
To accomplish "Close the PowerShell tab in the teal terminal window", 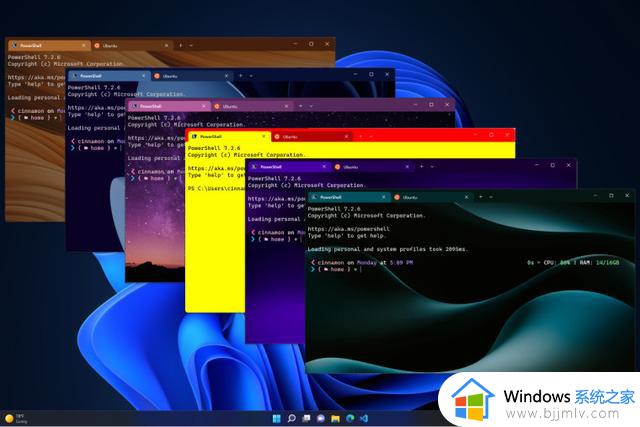I will pyautogui.click(x=384, y=197).
